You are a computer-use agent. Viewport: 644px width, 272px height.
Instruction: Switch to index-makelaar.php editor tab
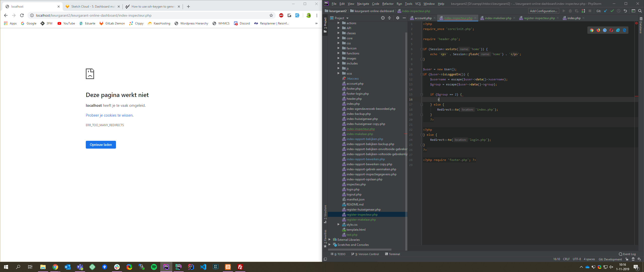[498, 18]
